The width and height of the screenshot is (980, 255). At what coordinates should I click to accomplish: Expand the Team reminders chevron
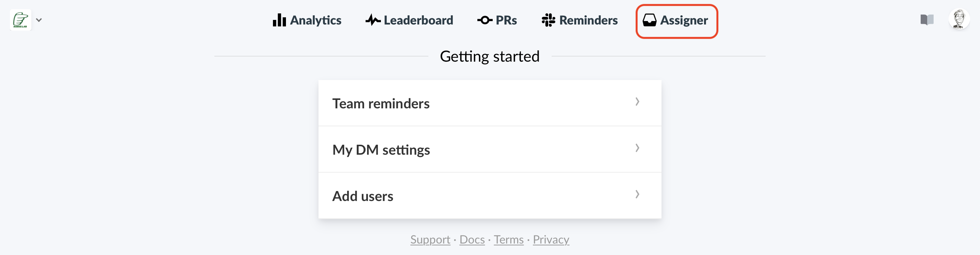pos(637,102)
